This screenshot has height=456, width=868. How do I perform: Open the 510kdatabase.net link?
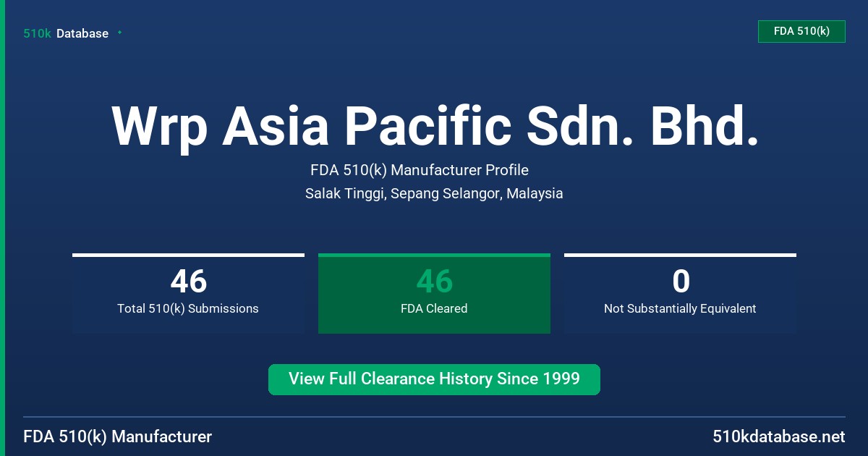click(x=779, y=437)
